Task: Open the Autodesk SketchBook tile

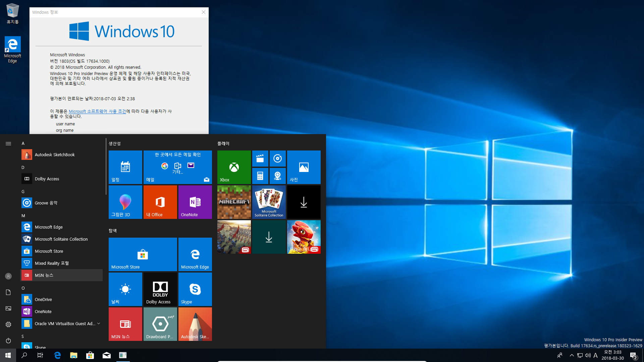Action: 195,324
